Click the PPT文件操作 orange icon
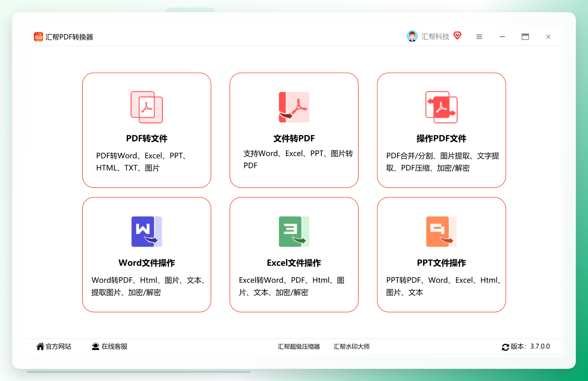The width and height of the screenshot is (588, 381). 441,232
